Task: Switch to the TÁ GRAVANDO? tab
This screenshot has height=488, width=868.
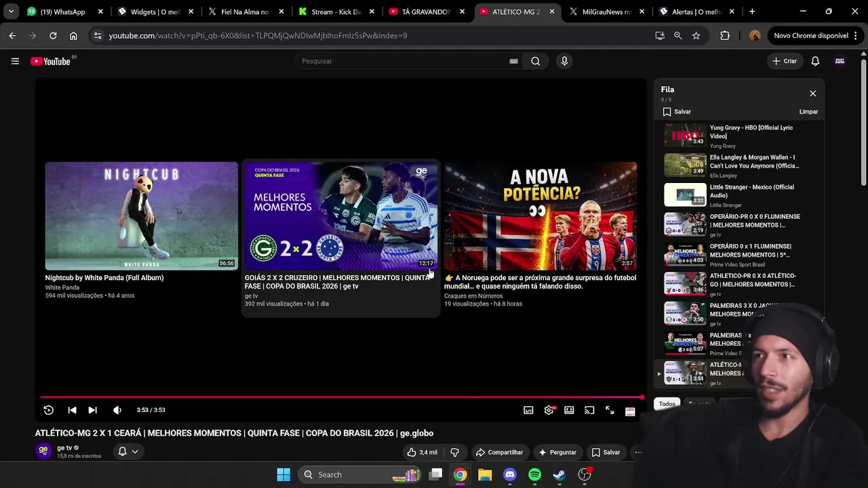Action: [x=427, y=12]
